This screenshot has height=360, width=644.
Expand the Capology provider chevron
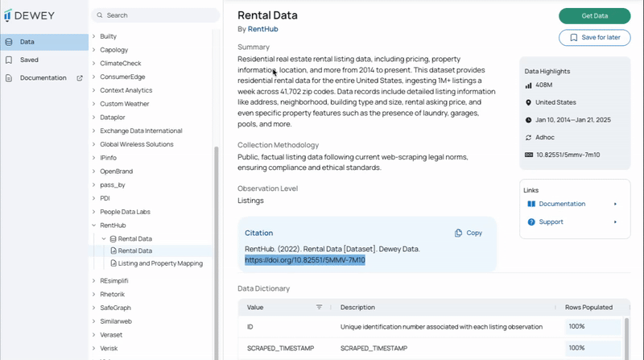click(x=93, y=50)
